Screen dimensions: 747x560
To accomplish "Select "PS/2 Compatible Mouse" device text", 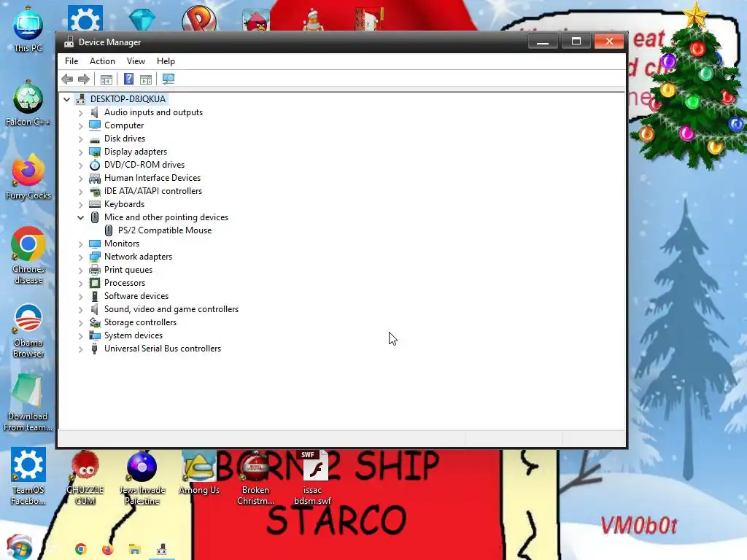I will point(165,230).
